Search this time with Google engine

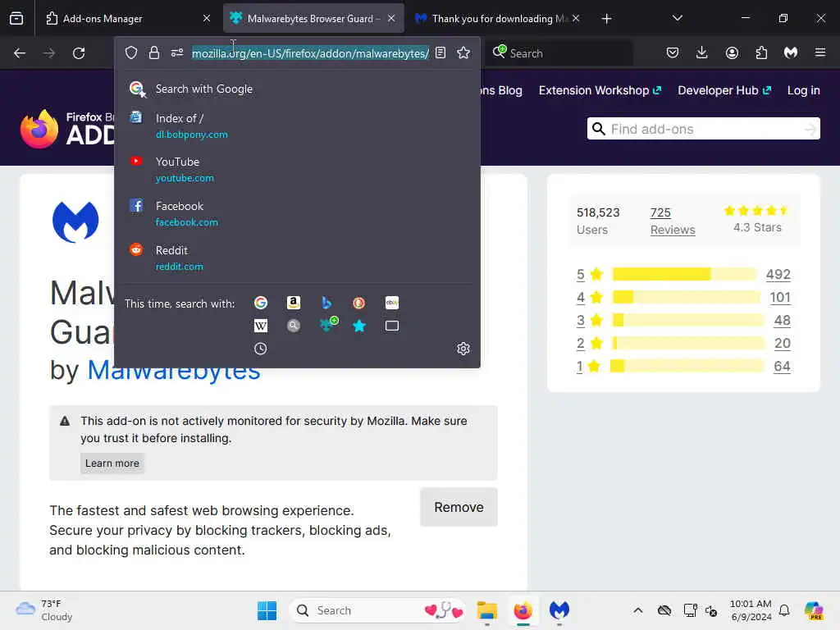coord(261,303)
